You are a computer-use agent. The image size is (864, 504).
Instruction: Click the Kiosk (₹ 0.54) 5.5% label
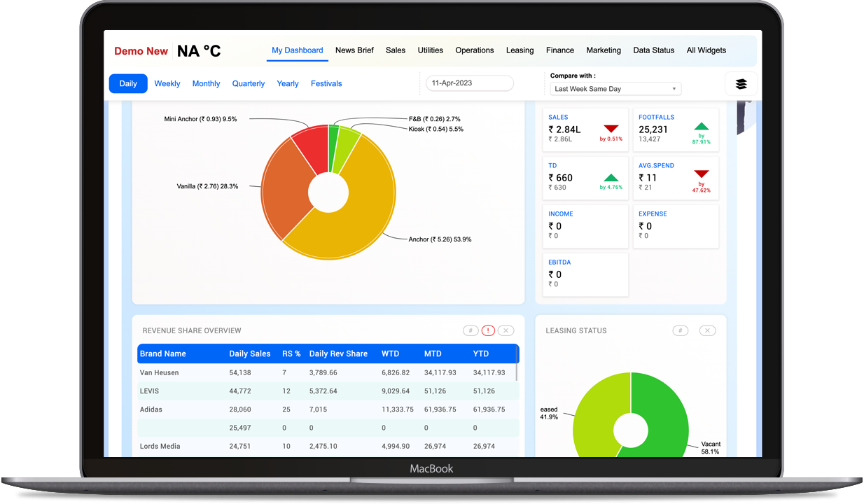[x=436, y=129]
